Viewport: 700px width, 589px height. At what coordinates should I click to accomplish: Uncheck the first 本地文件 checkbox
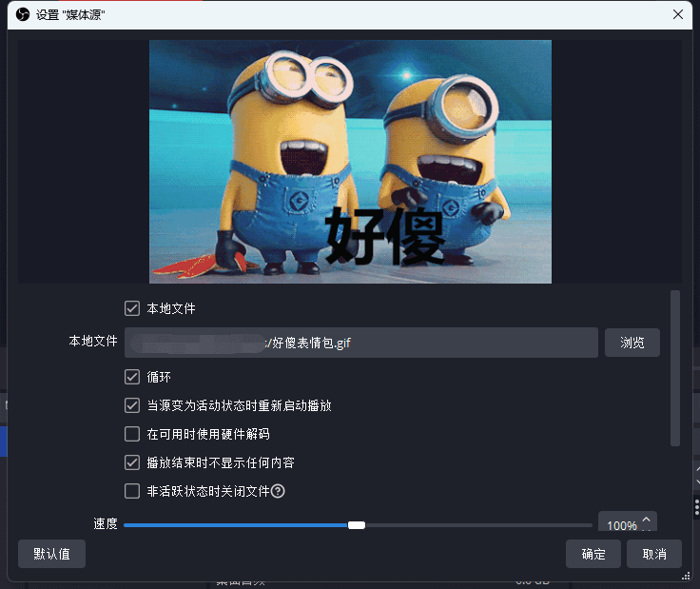[x=132, y=308]
